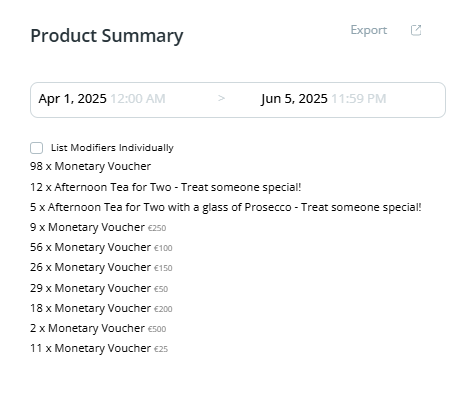
Task: Select the 18 x Monetary Voucher €200 row
Action: pos(101,308)
